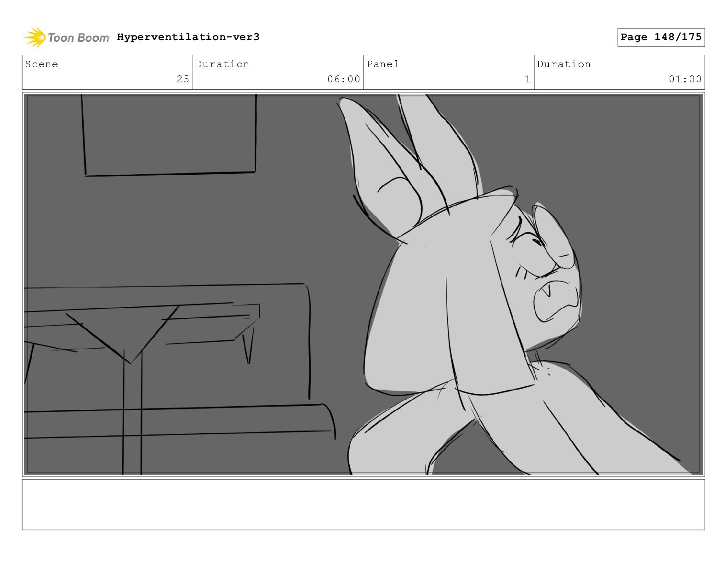Click the 'Panel' label
This screenshot has width=728, height=563.
383,64
